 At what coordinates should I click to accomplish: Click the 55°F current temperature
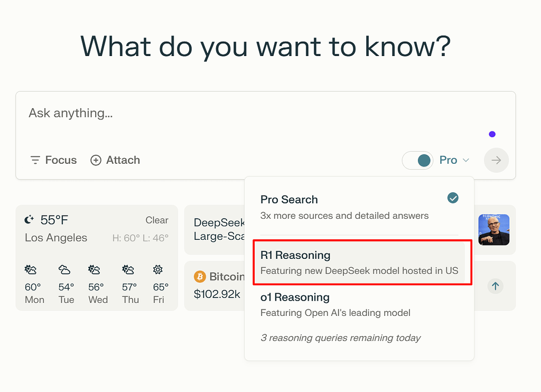click(54, 220)
